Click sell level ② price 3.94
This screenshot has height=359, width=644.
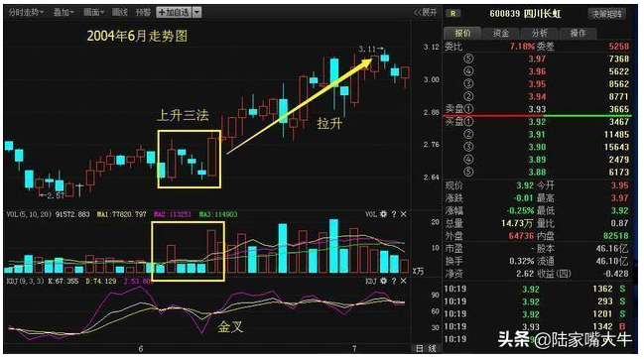point(537,96)
